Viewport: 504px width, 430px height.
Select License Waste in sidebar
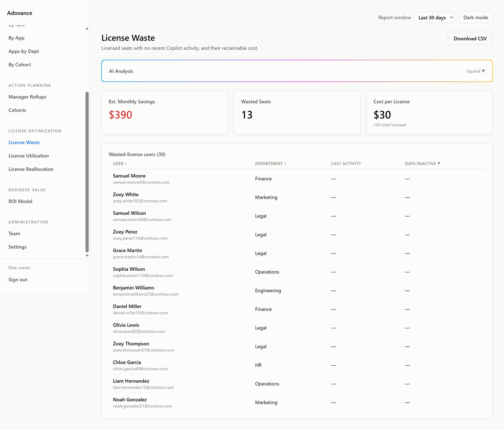pyautogui.click(x=24, y=142)
